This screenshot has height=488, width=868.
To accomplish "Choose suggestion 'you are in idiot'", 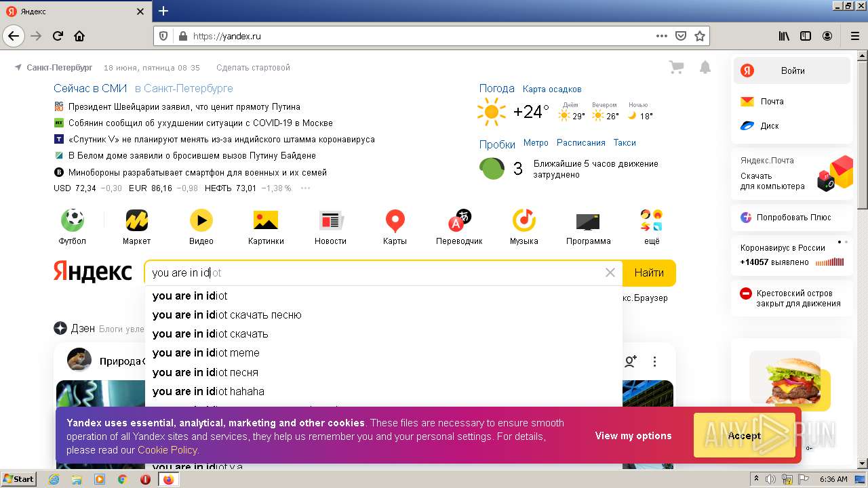I will (x=383, y=296).
